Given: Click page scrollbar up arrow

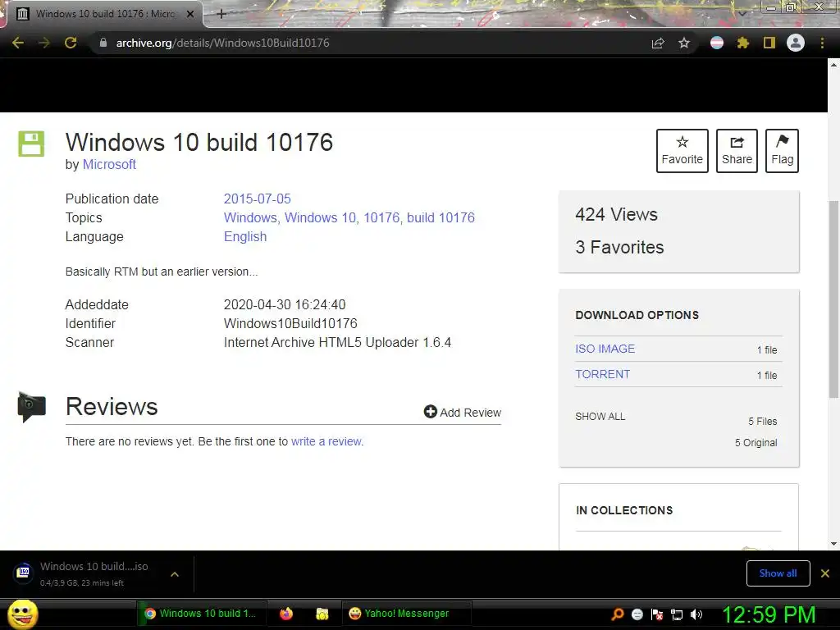Looking at the screenshot, I should [x=833, y=64].
